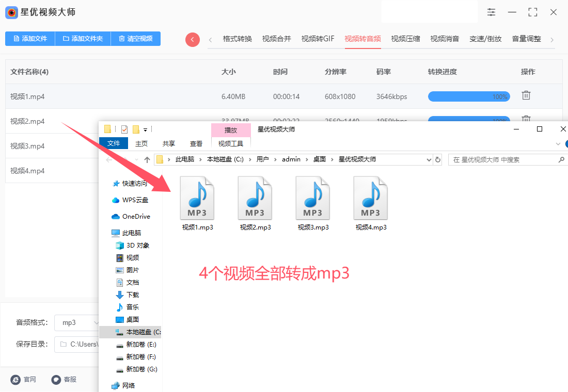This screenshot has width=568, height=392.
Task: Go up one folder level in Explorer
Action: coord(147,159)
